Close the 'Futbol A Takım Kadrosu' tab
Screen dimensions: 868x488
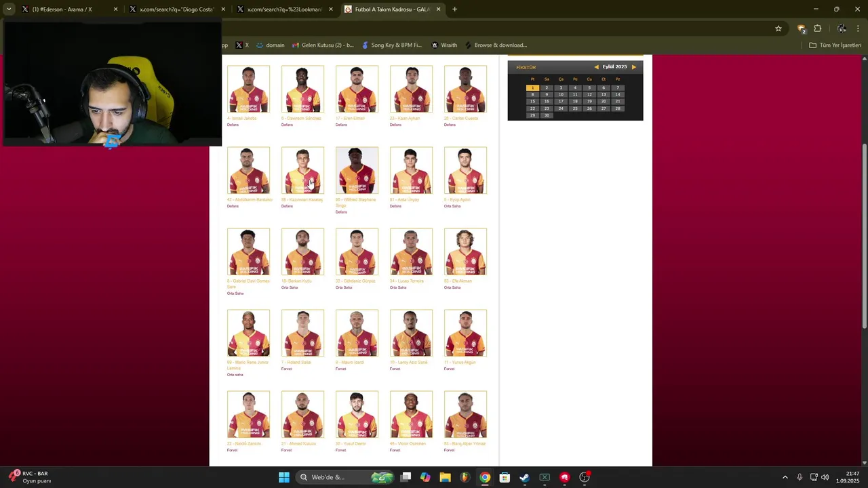[438, 9]
